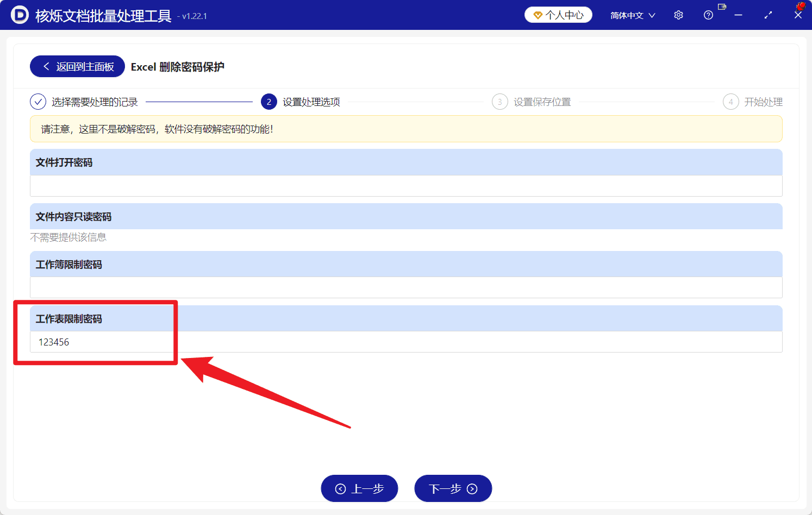This screenshot has height=515, width=812.
Task: Click step number 4 circle
Action: [731, 102]
